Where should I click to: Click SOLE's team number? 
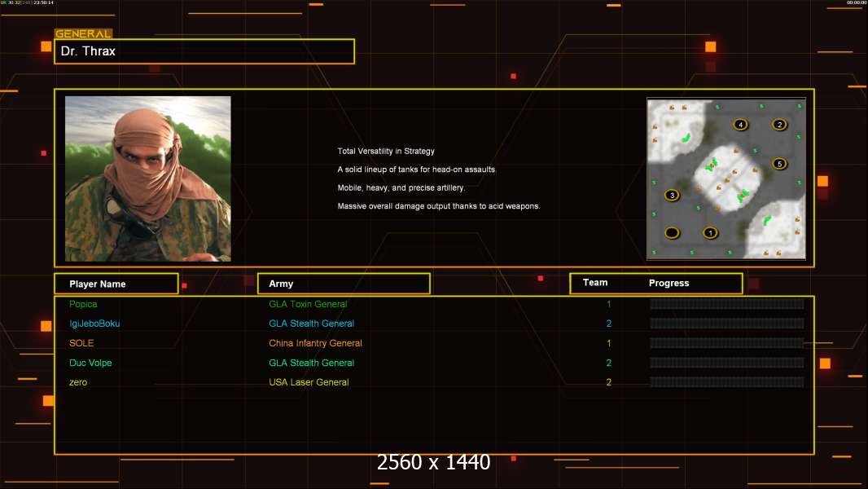[x=608, y=343]
